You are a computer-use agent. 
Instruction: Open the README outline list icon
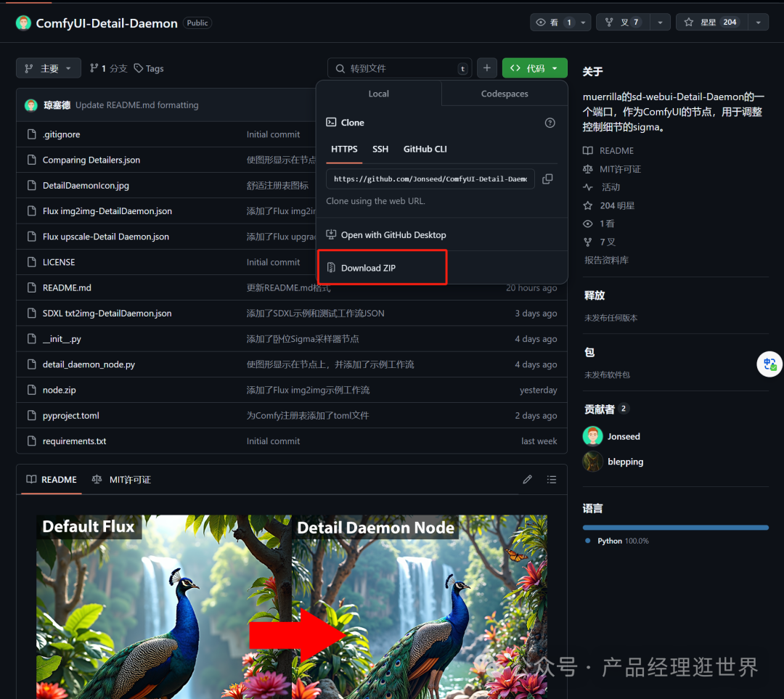point(551,479)
